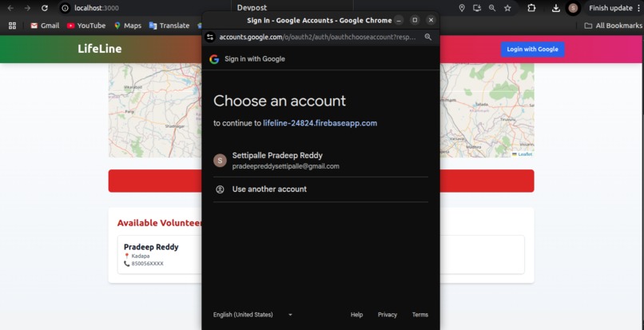The height and width of the screenshot is (330, 644).
Task: Click the red emergency bar button
Action: point(155,181)
